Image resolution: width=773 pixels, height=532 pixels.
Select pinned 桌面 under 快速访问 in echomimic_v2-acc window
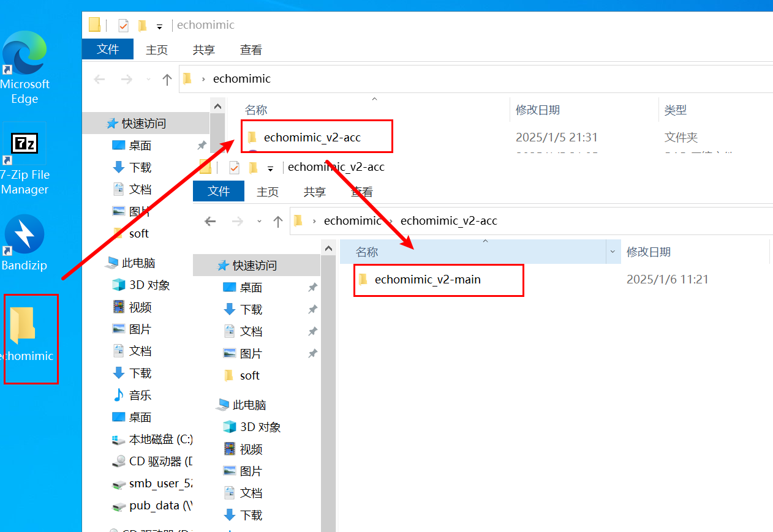coord(251,287)
